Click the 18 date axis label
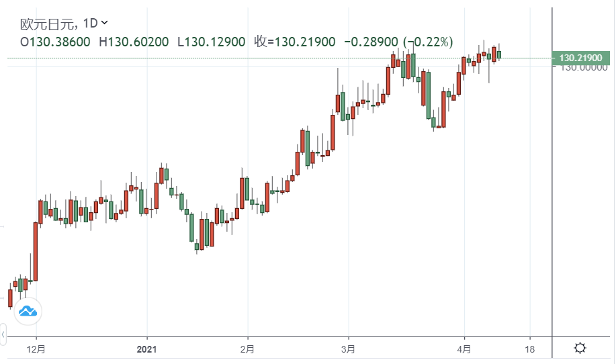 [530, 349]
